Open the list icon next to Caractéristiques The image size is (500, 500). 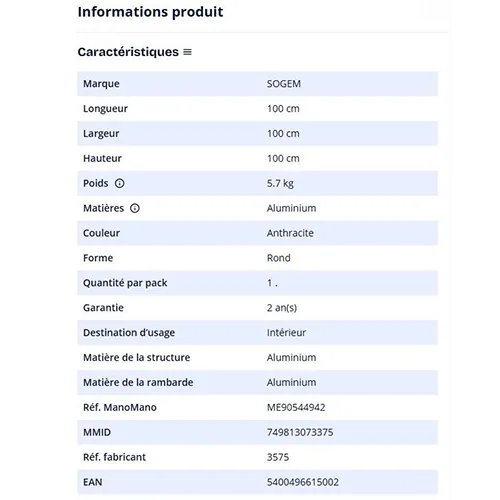pos(188,52)
